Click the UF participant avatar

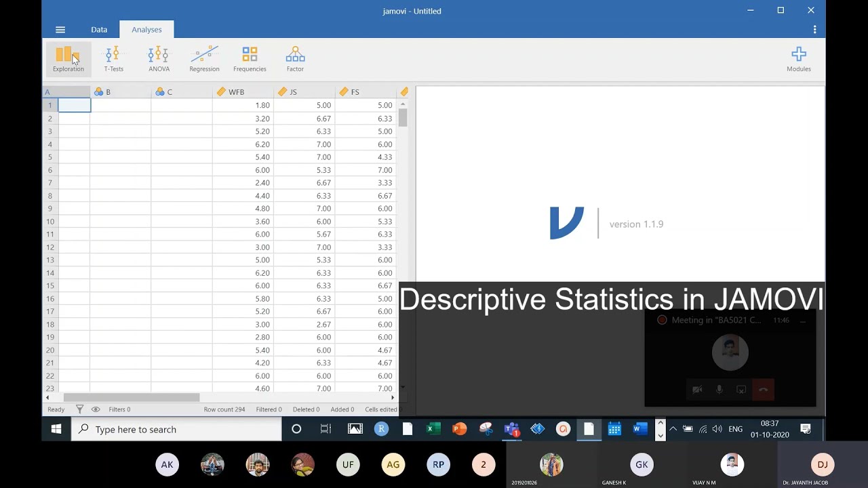[x=348, y=464]
